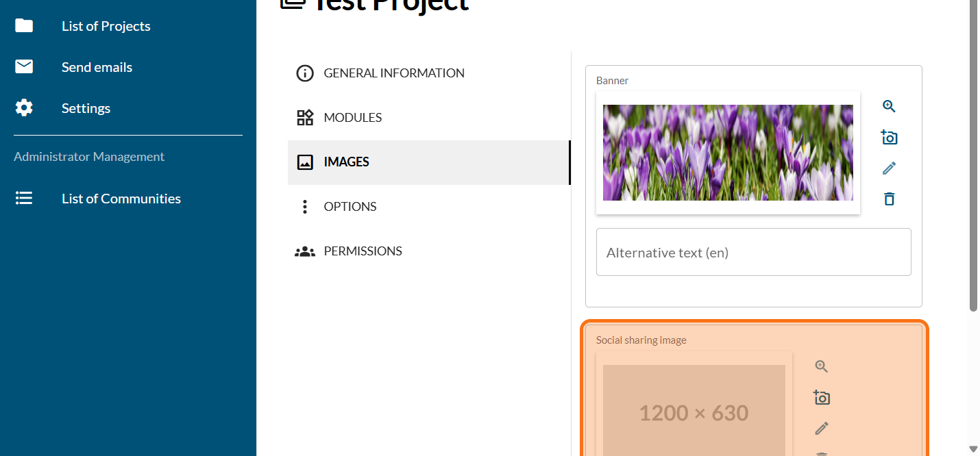
Task: Upload new Banner photo via camera icon
Action: pyautogui.click(x=889, y=138)
